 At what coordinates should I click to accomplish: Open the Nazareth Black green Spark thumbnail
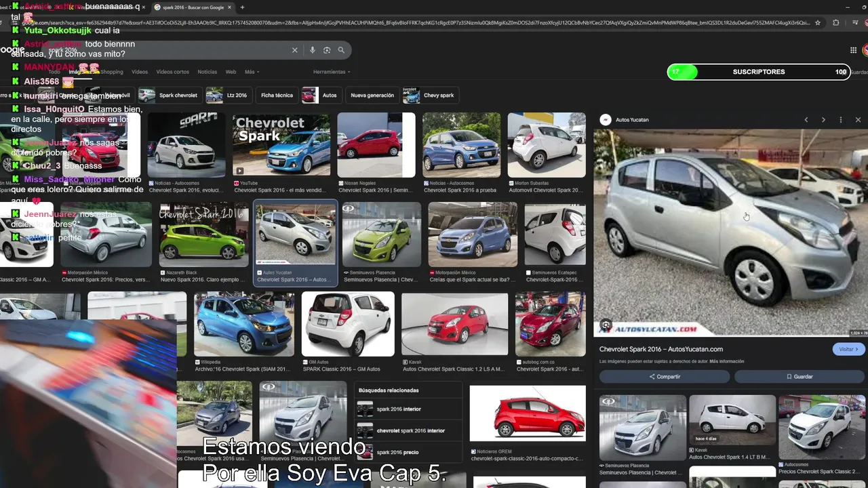[203, 235]
